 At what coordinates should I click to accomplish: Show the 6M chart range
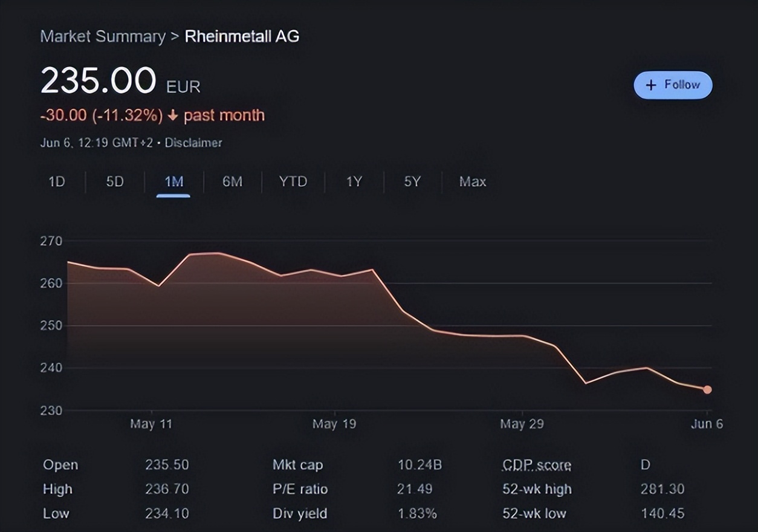232,181
